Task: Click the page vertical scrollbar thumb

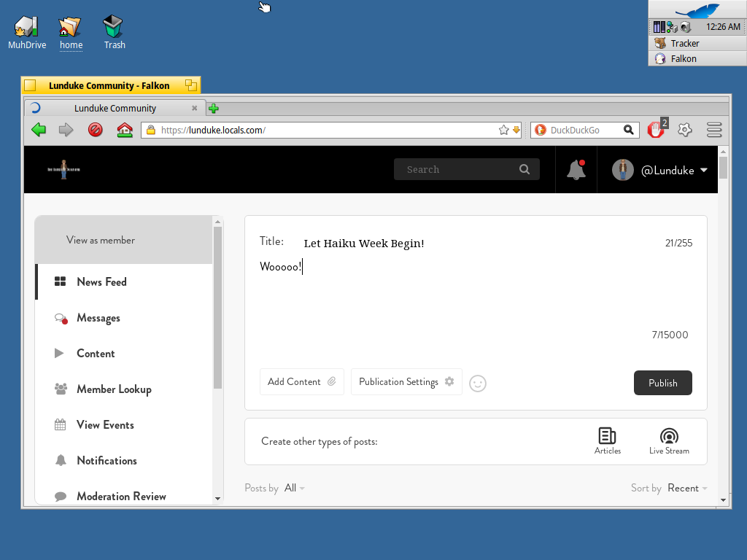Action: point(723,168)
